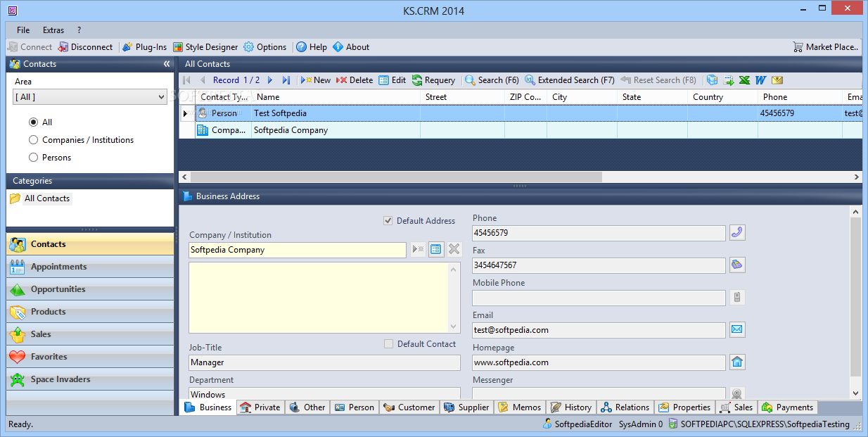Viewport: 868px width, 437px height.
Task: Collapse the Contacts panel with chevrons
Action: pos(167,64)
